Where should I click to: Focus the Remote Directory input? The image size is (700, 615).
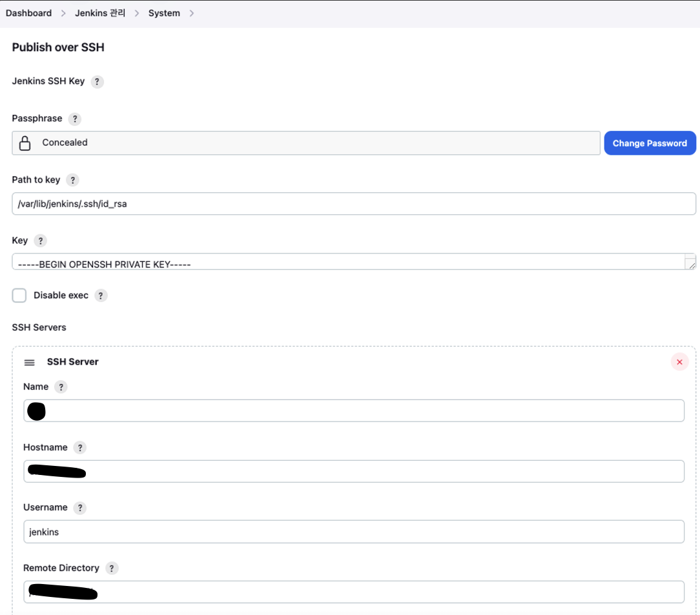tap(354, 592)
